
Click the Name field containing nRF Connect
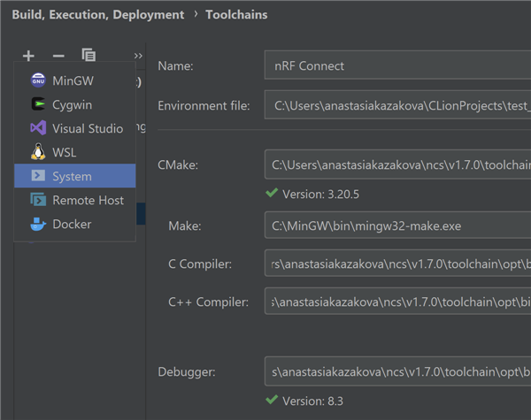(x=396, y=65)
